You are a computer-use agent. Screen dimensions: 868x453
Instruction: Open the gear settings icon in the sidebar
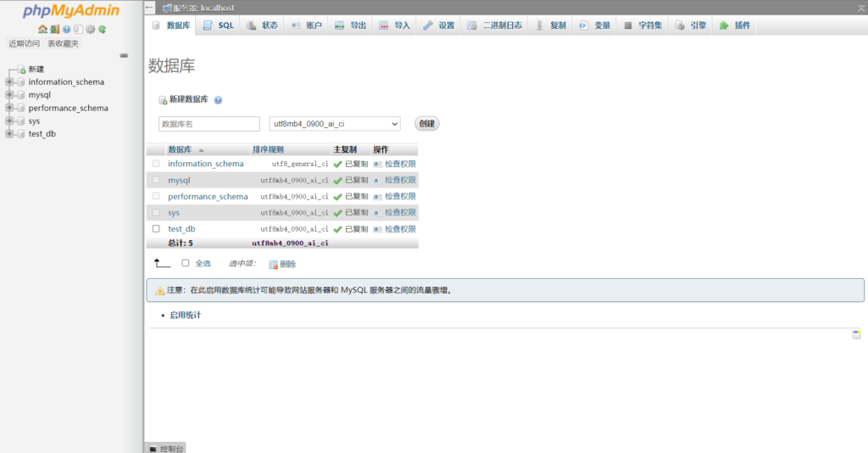[90, 29]
